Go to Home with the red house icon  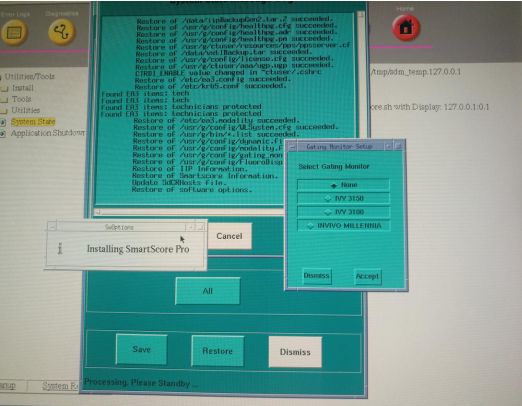point(406,27)
